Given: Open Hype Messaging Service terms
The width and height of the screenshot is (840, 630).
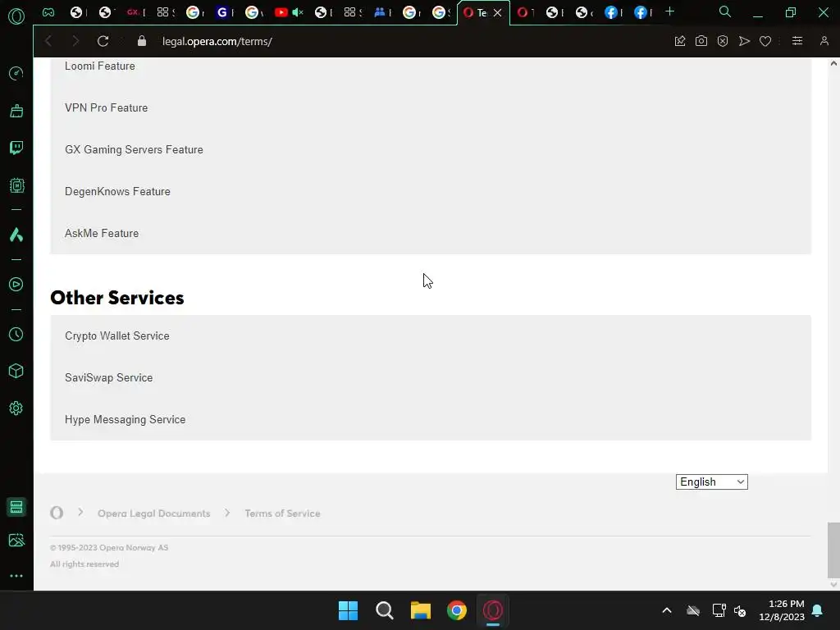Looking at the screenshot, I should pos(125,419).
